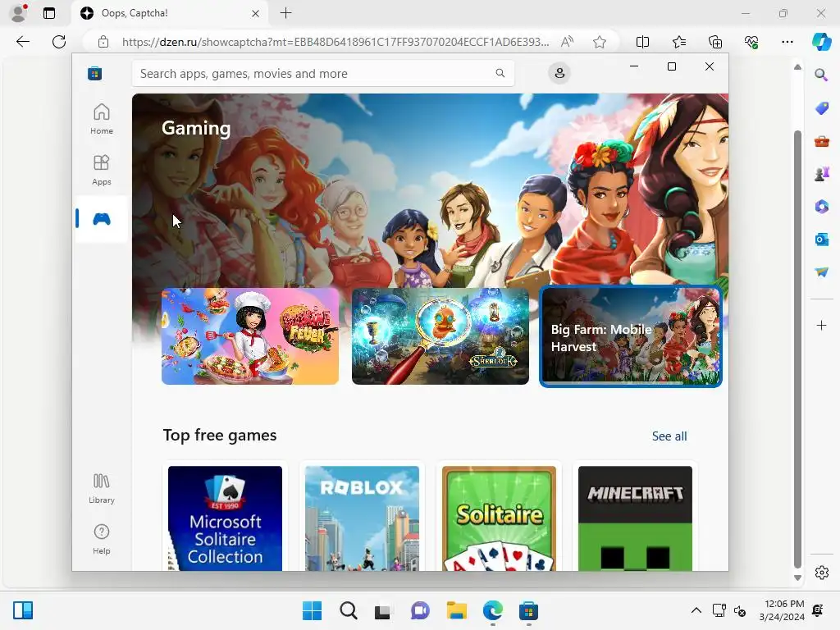Open the muted volume tray icon

tap(740, 610)
